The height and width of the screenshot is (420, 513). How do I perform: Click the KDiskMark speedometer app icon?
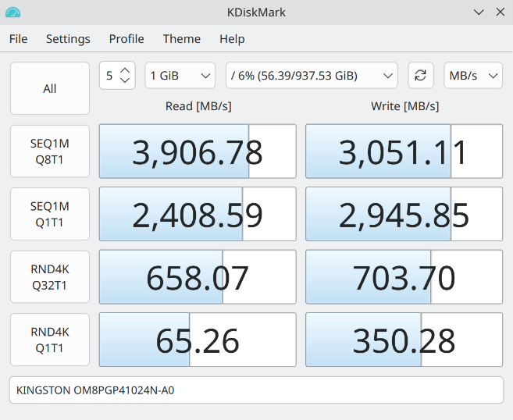(13, 12)
